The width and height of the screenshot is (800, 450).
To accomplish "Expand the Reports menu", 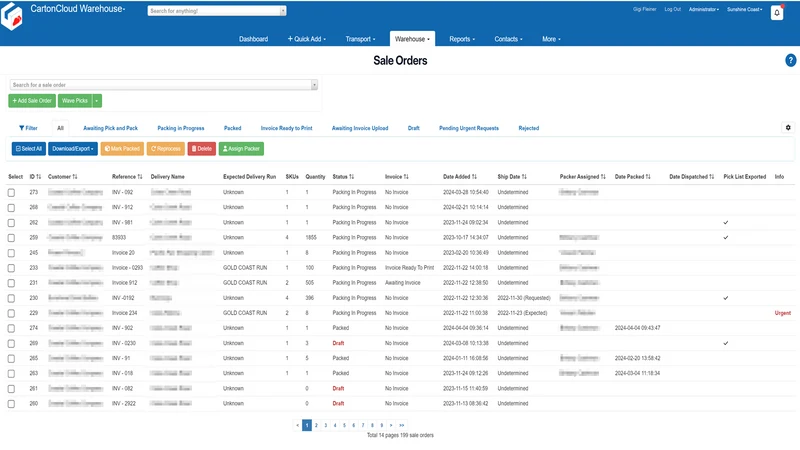I will (x=462, y=39).
